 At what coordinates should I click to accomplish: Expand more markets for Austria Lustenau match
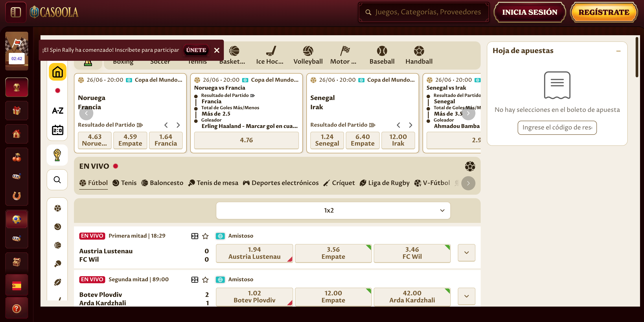[467, 253]
